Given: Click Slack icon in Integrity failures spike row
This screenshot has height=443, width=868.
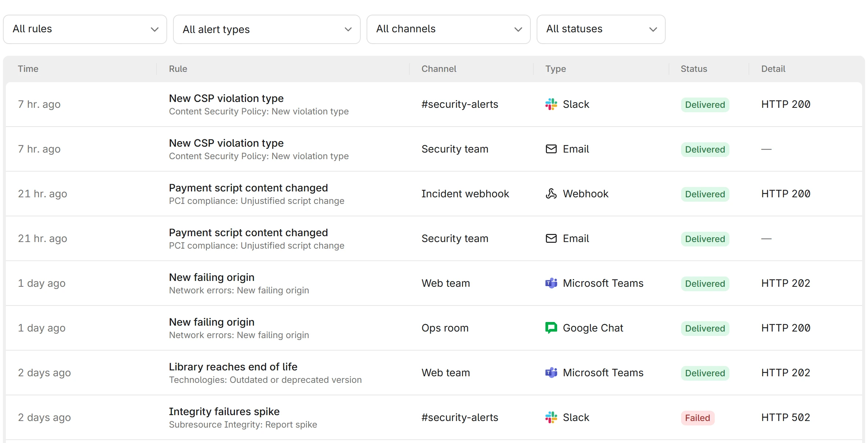Looking at the screenshot, I should click(551, 417).
